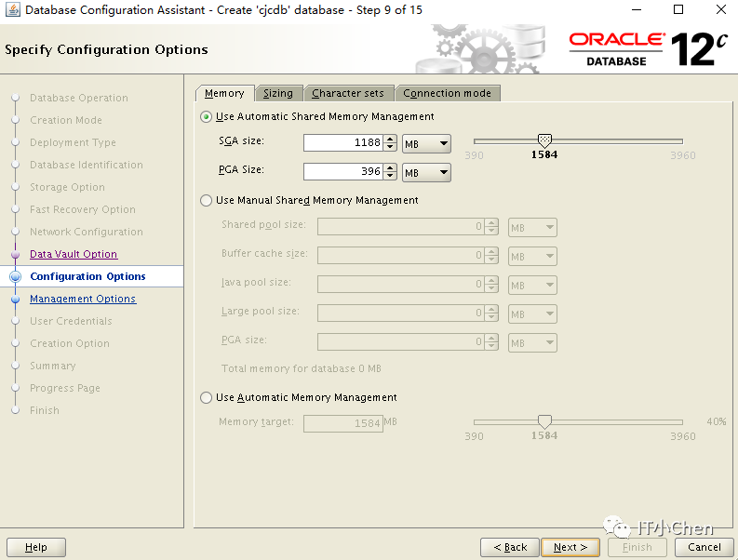The width and height of the screenshot is (738, 560).
Task: Click the Shared pool size field
Action: point(400,227)
